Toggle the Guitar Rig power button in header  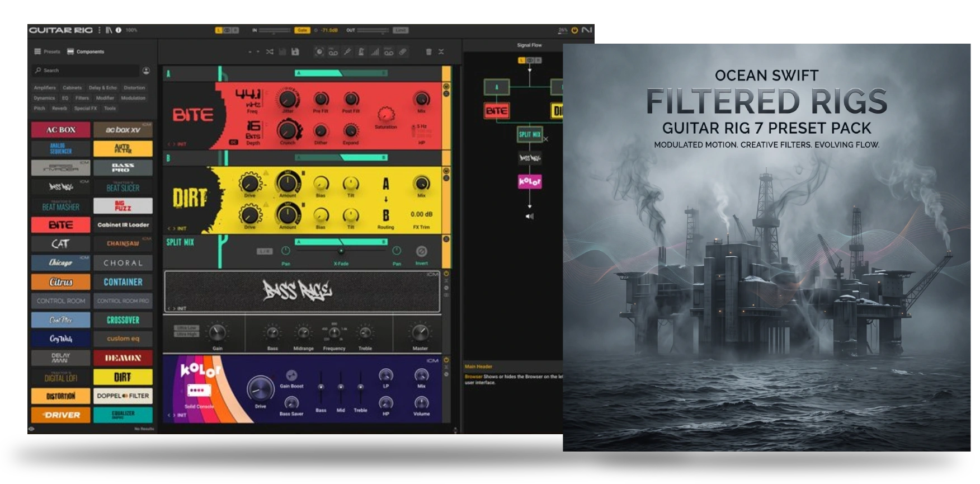point(574,30)
